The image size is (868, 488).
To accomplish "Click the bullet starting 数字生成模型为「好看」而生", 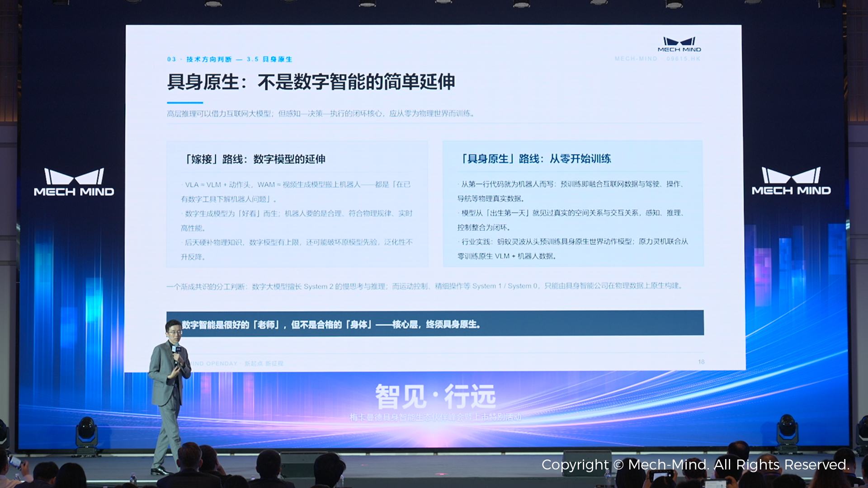I will point(297,221).
